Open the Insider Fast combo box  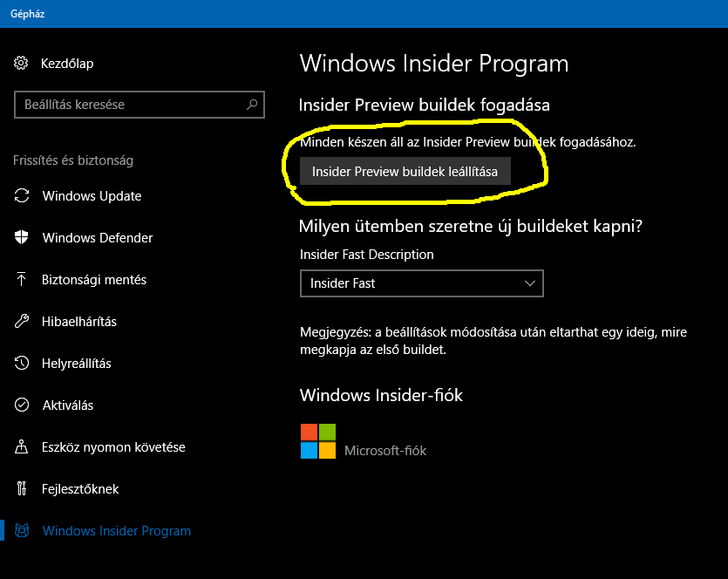pyautogui.click(x=422, y=283)
